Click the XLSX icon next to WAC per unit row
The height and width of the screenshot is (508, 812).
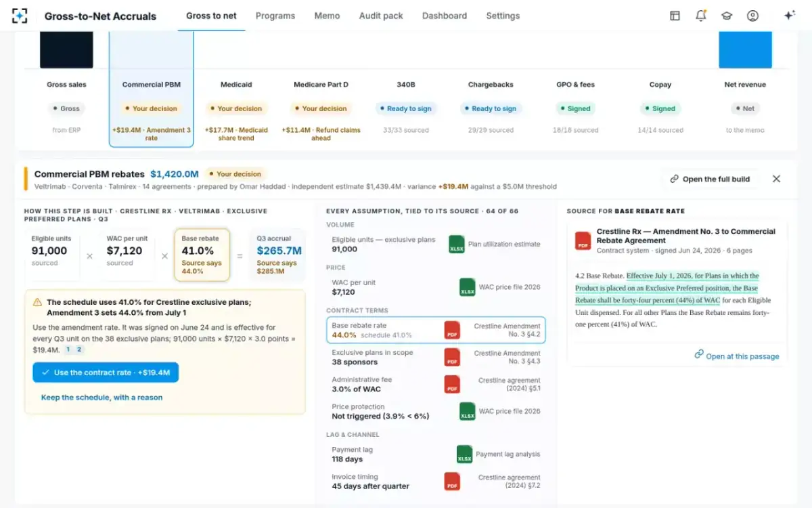point(468,287)
